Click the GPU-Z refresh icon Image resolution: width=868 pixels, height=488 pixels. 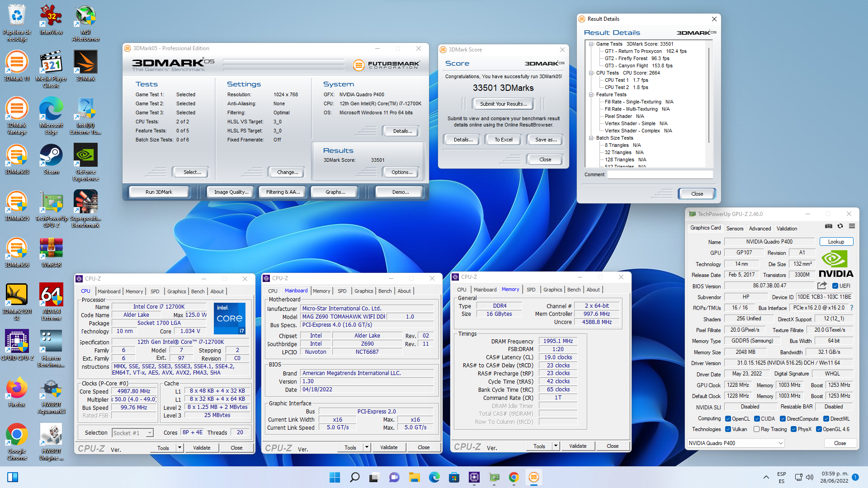840,226
